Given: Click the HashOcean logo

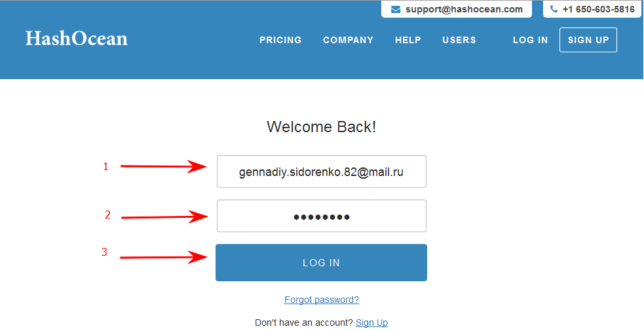Looking at the screenshot, I should click(77, 38).
